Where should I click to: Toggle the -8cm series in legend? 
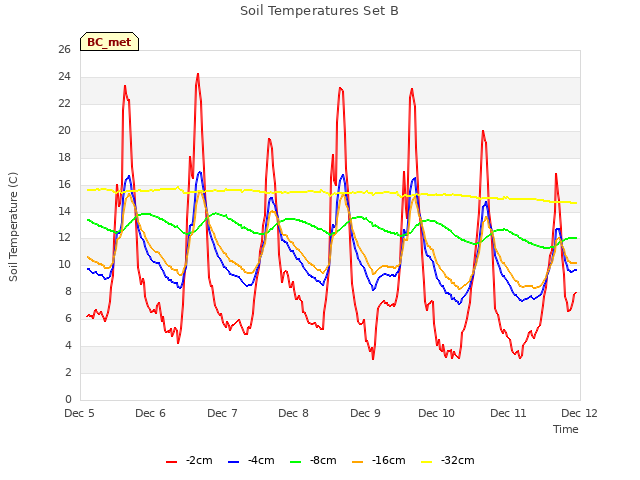[x=313, y=461]
